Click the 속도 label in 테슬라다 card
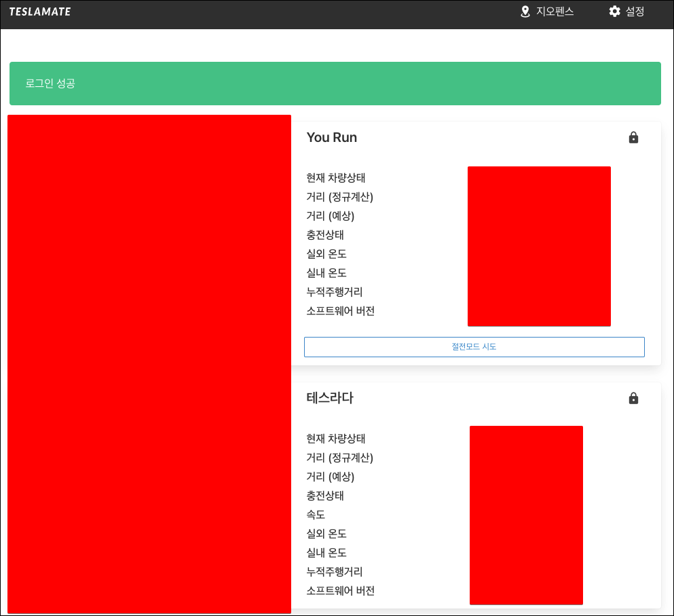Image resolution: width=674 pixels, height=616 pixels. point(316,515)
